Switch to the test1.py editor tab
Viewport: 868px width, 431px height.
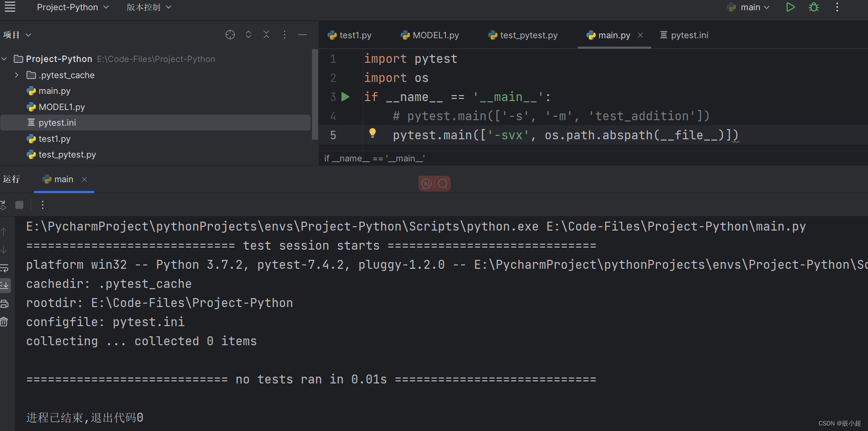(350, 35)
